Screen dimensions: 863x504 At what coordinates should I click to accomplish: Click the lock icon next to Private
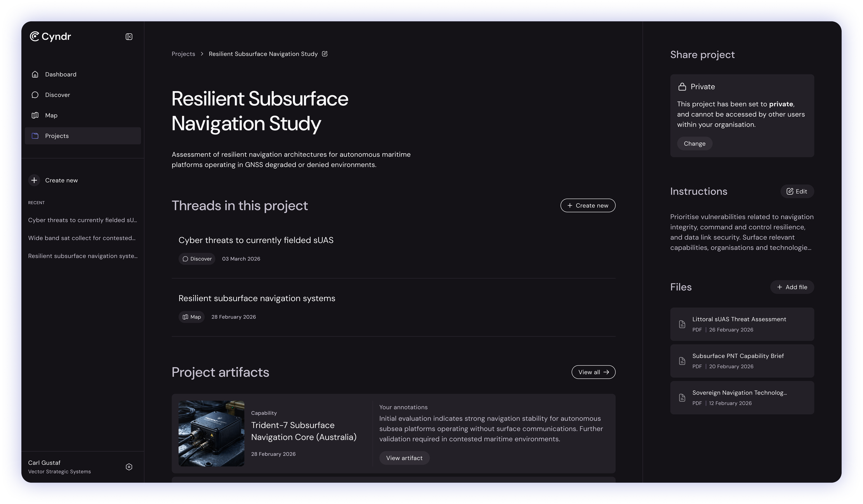[x=682, y=87]
